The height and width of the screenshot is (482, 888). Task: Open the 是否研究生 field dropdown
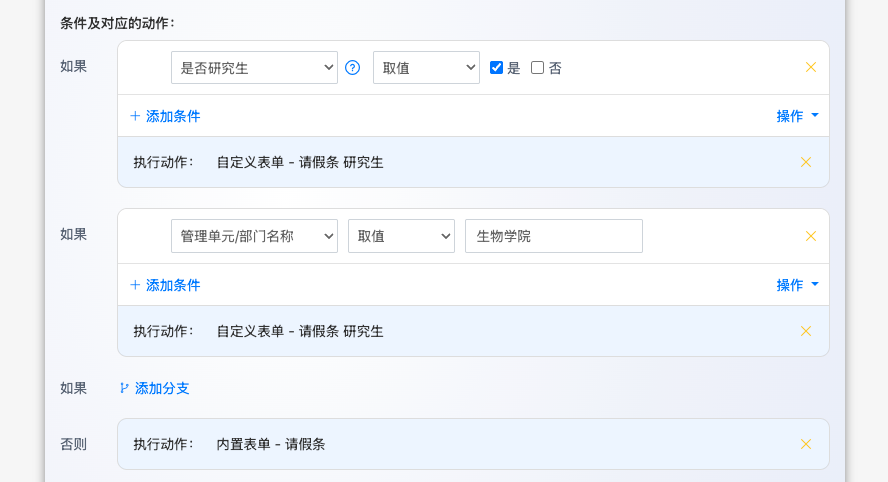pos(254,68)
